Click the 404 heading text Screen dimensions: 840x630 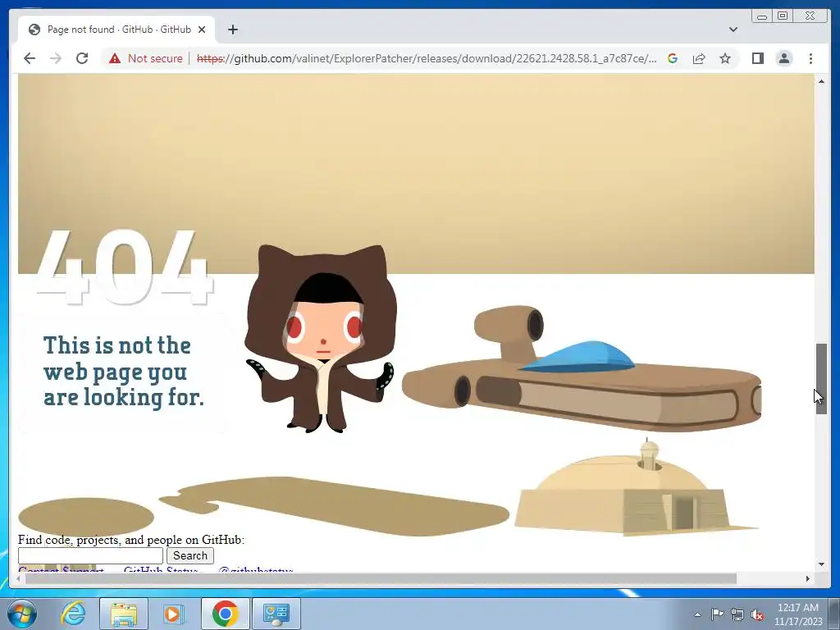[x=125, y=268]
